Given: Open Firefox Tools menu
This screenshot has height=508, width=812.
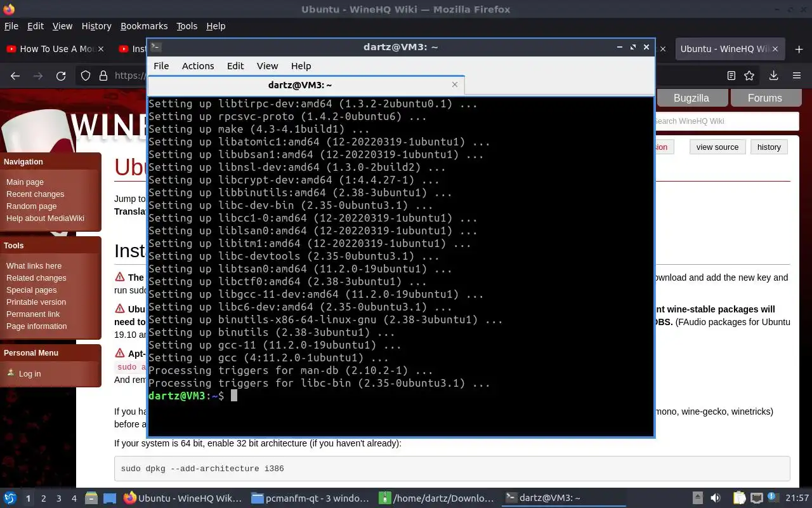Looking at the screenshot, I should coord(187,26).
